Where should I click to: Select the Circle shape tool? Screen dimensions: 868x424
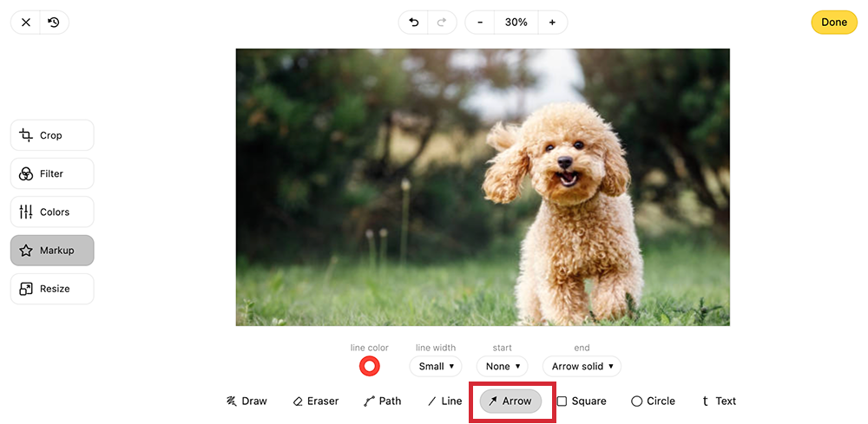[x=653, y=401]
